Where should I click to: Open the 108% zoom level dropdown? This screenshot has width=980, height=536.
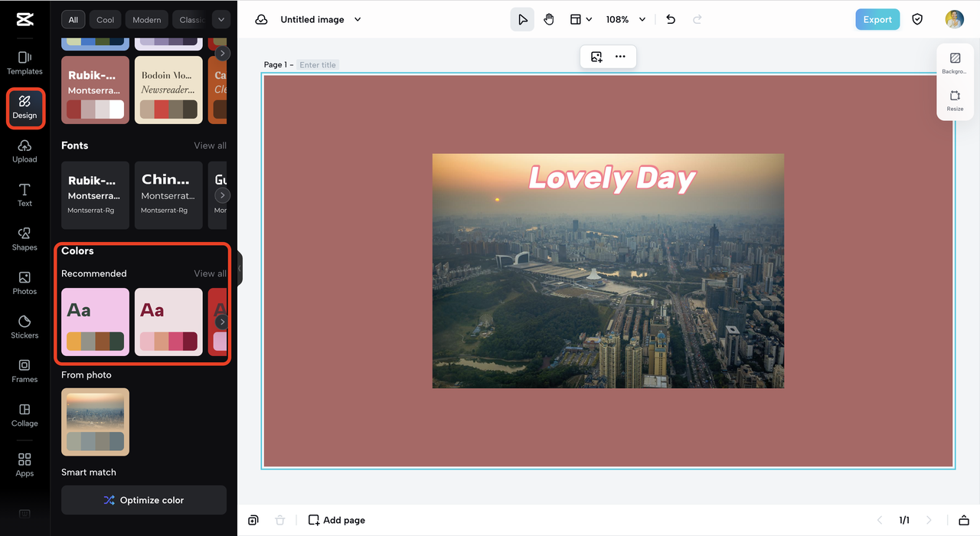(x=626, y=19)
